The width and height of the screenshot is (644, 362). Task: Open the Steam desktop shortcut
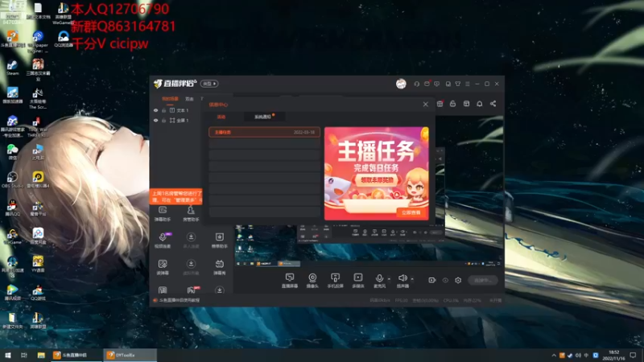12,68
